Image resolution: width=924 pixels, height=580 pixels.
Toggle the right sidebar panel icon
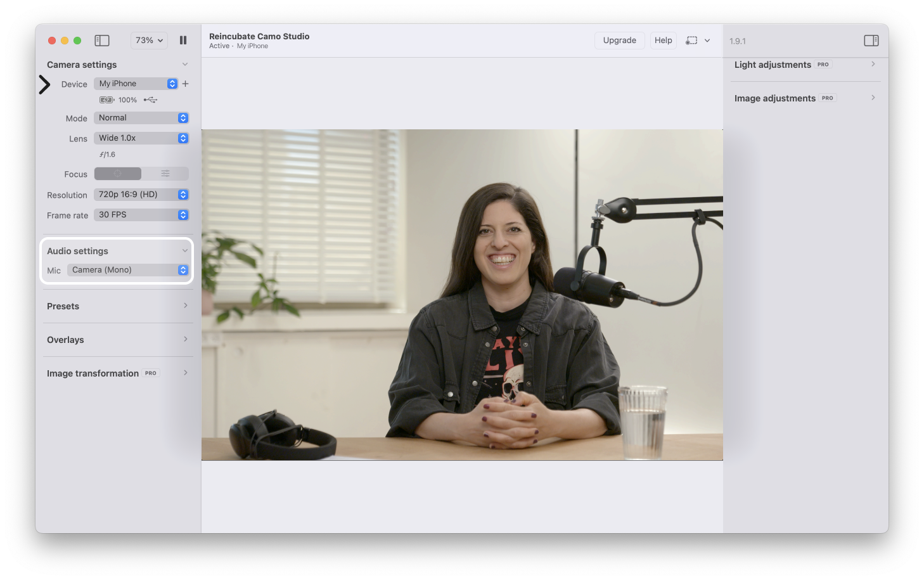click(871, 41)
